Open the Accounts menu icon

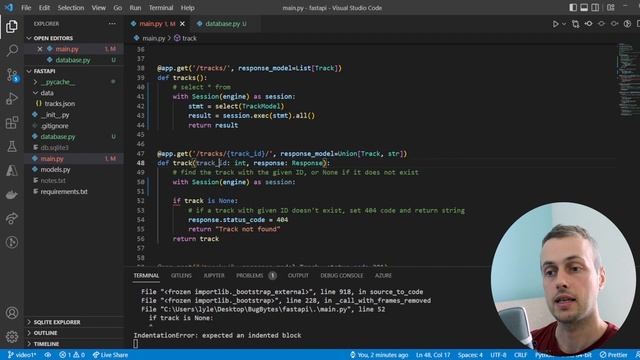[12, 313]
